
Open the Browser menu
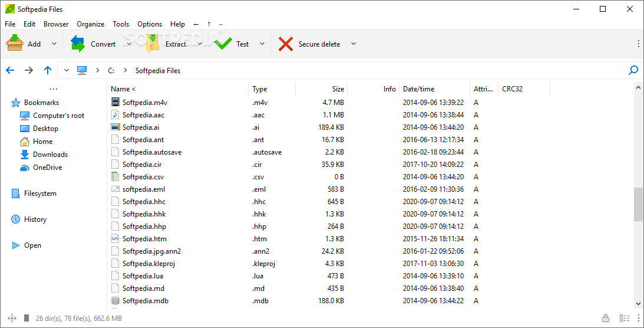(56, 24)
